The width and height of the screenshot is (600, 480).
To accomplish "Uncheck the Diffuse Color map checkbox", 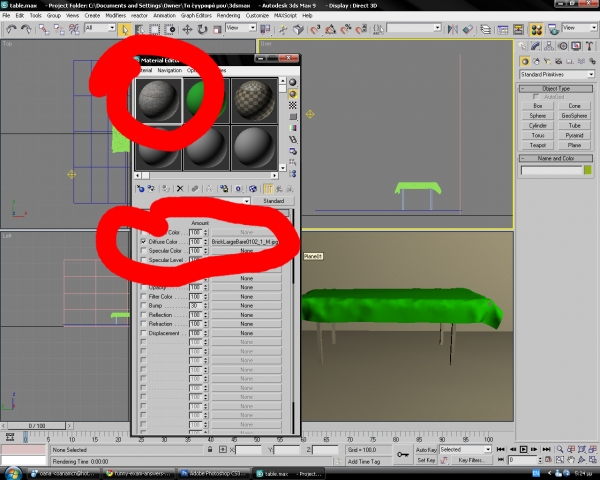I will pos(143,242).
